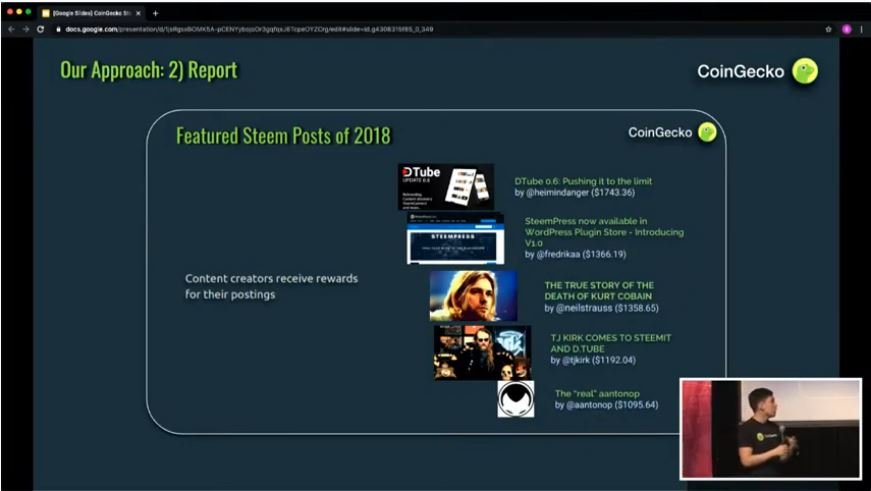Open a new browser tab

tap(156, 13)
